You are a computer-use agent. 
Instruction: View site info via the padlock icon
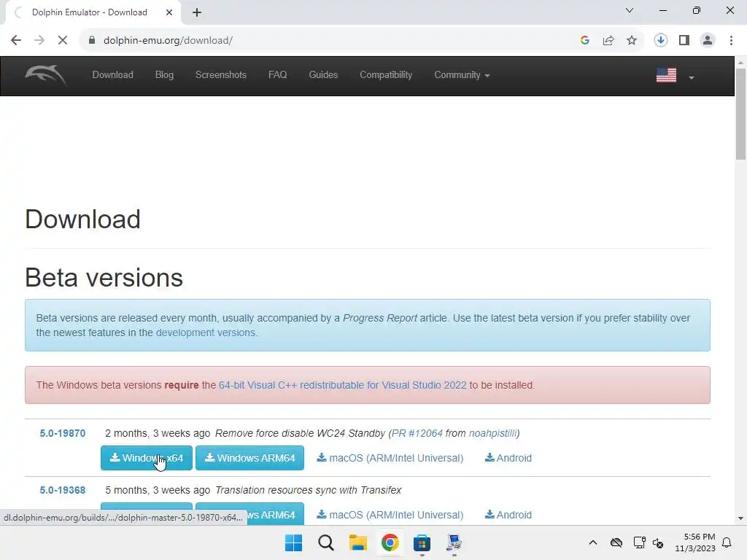(x=92, y=41)
